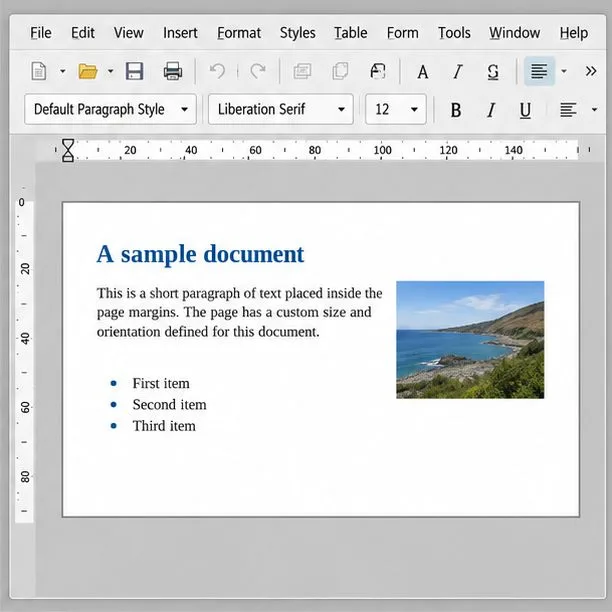Click the paragraph starting 'This is a short'

click(x=239, y=312)
